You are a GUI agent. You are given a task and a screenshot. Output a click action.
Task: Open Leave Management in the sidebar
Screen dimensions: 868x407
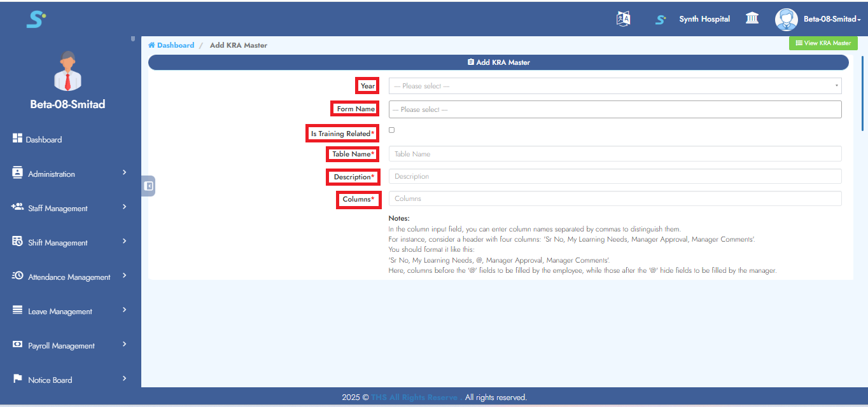point(60,312)
